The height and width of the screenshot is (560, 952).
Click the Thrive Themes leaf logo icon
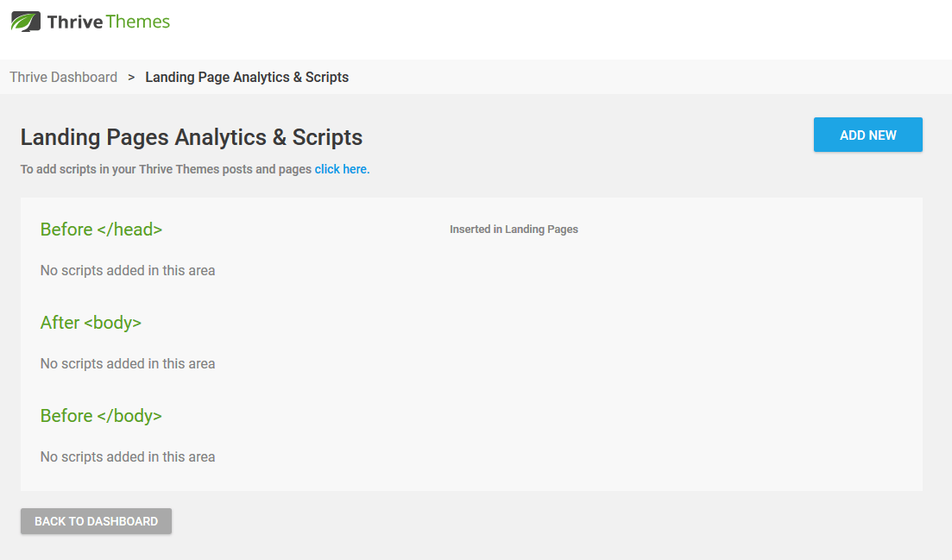point(26,22)
